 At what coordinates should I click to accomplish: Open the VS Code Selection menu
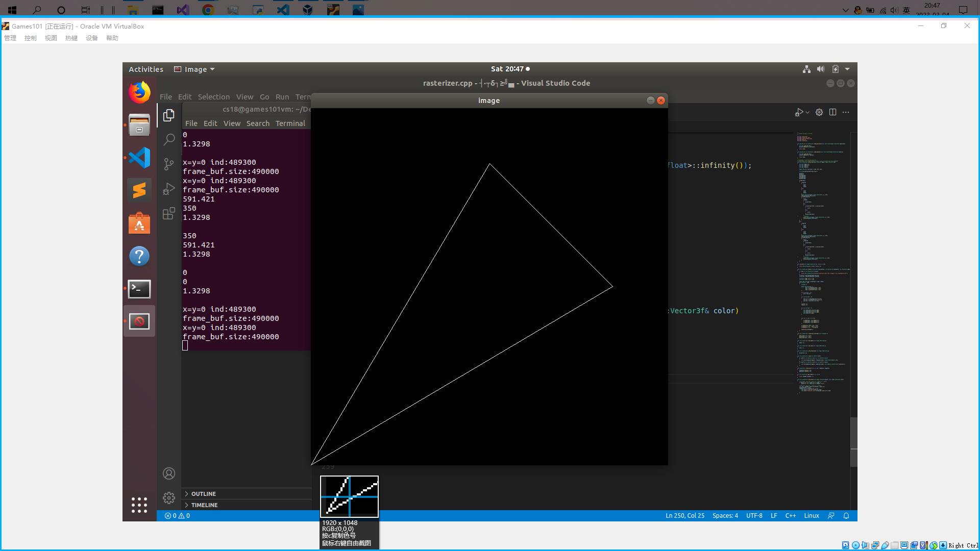[x=214, y=97]
